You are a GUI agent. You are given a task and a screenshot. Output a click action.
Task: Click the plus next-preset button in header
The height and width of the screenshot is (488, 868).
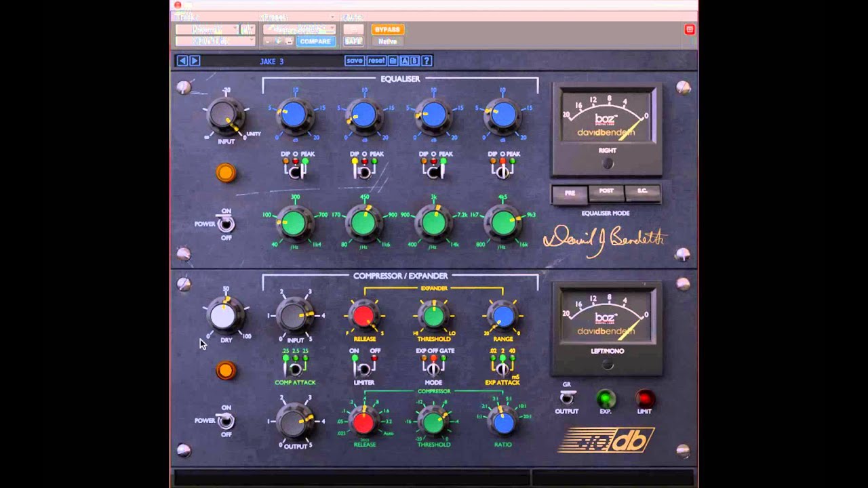(278, 41)
